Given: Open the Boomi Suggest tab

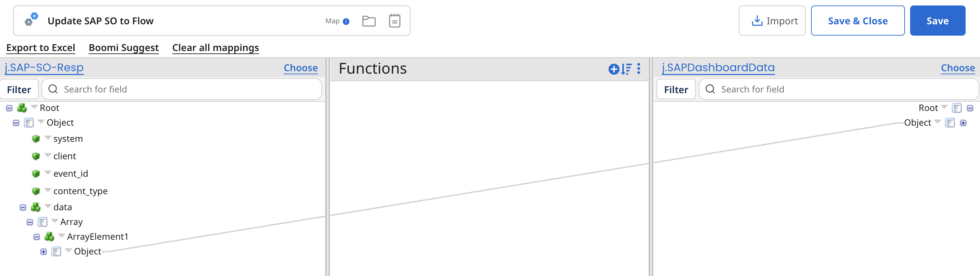Looking at the screenshot, I should (123, 48).
